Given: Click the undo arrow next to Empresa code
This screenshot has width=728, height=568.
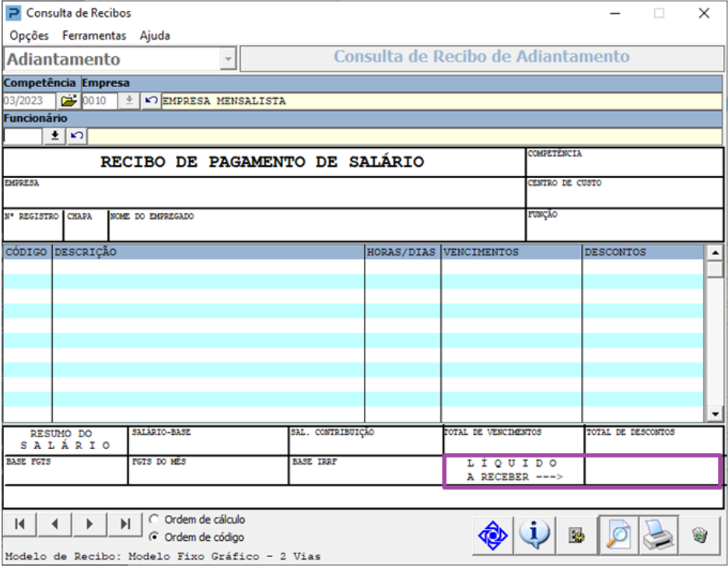Looking at the screenshot, I should [x=151, y=101].
